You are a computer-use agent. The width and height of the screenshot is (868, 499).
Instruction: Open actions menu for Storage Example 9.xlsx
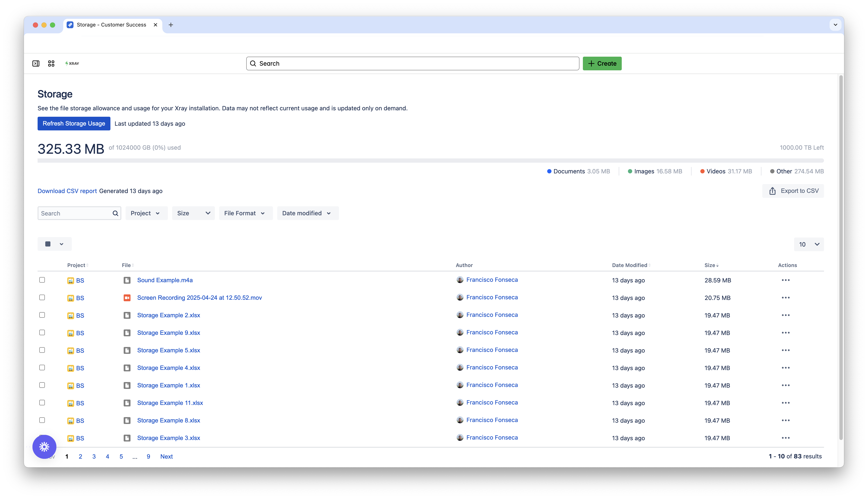[786, 332]
